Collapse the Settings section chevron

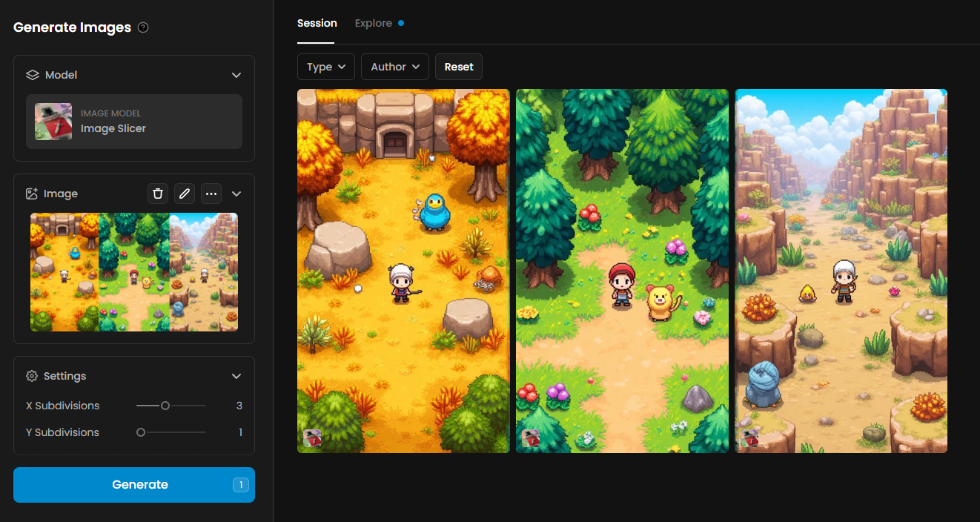coord(236,376)
